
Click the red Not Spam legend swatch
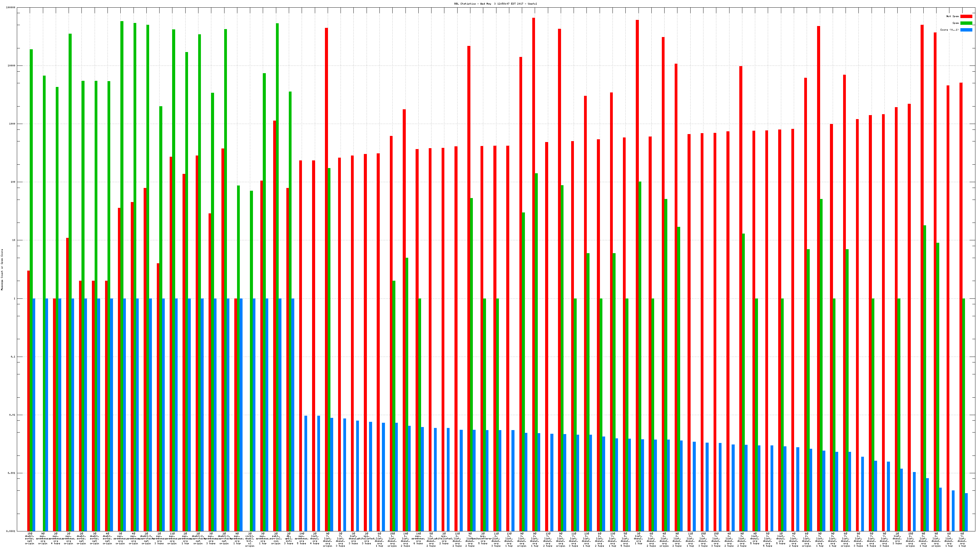click(x=966, y=16)
